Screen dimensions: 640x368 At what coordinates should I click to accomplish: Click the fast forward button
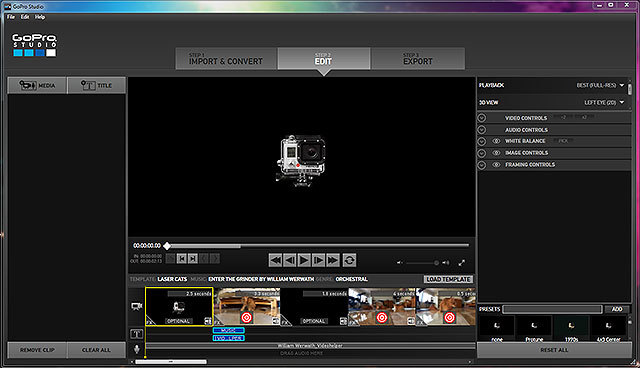coord(333,260)
